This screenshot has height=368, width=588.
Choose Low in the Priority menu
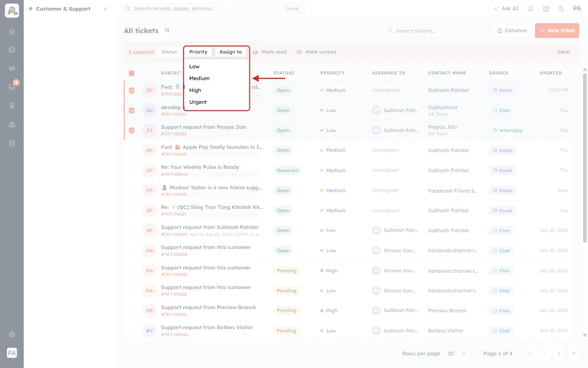click(x=216, y=67)
